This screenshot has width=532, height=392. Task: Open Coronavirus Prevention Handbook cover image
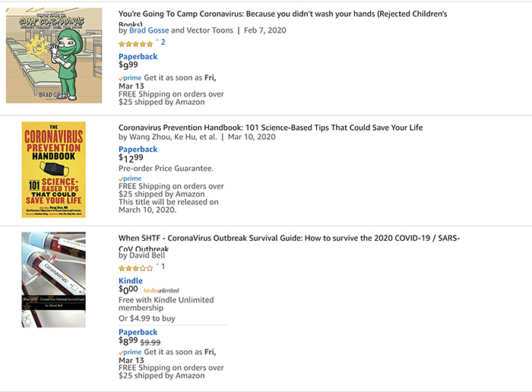pyautogui.click(x=53, y=169)
